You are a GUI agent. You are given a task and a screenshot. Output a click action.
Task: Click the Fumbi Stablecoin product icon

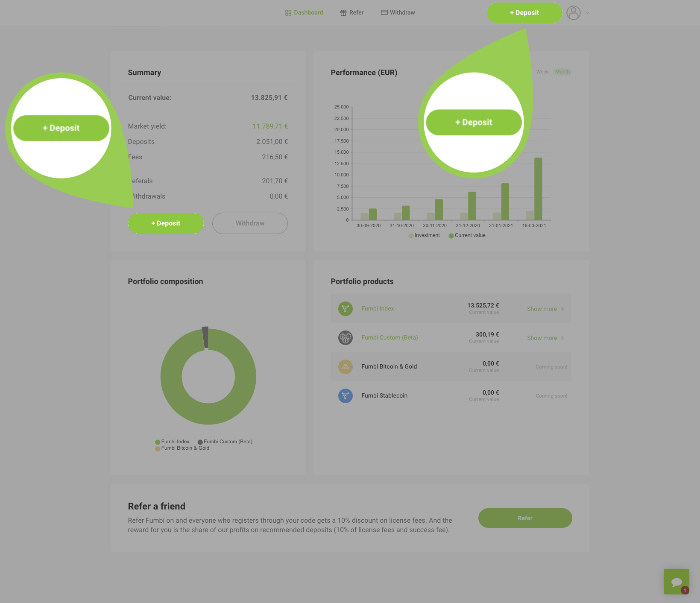click(345, 396)
